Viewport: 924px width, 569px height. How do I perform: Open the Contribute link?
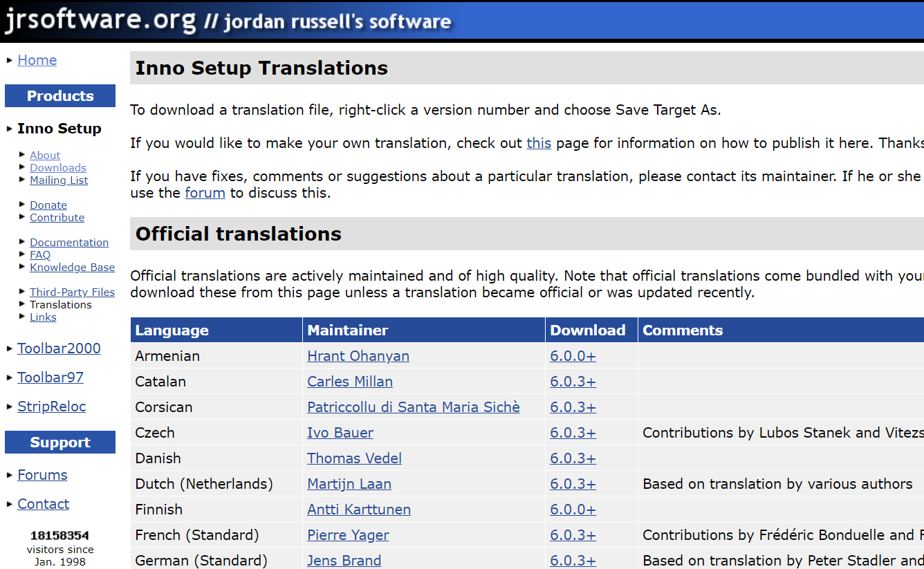coord(57,217)
